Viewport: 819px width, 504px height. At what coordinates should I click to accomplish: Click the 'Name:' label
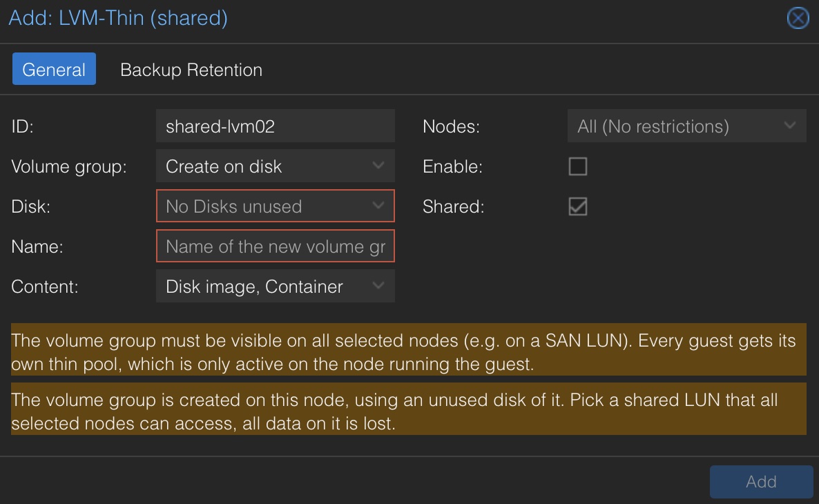[37, 246]
